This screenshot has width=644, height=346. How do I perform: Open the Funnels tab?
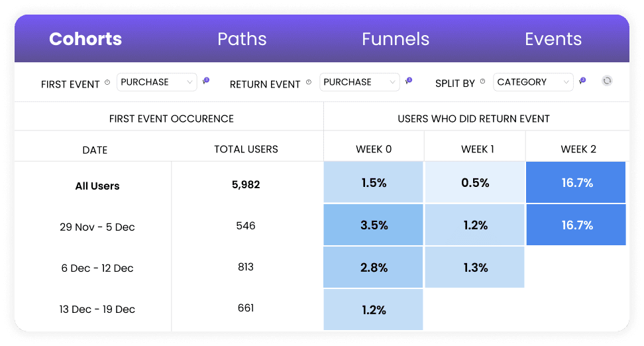396,39
